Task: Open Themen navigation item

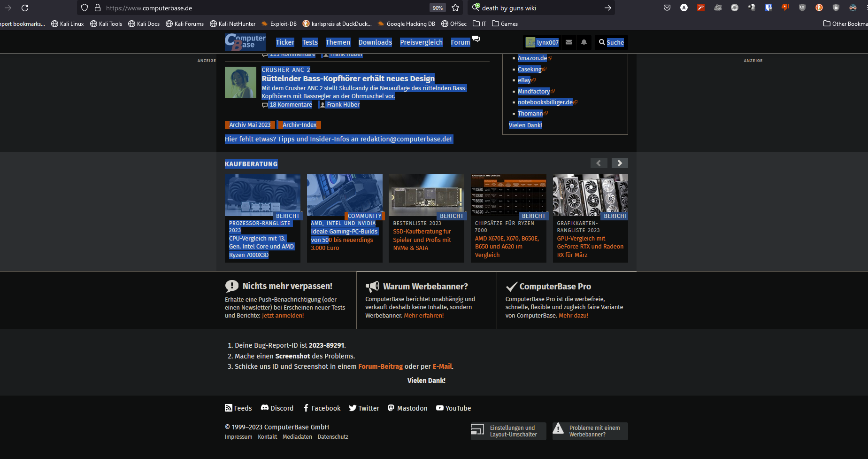Action: tap(338, 42)
